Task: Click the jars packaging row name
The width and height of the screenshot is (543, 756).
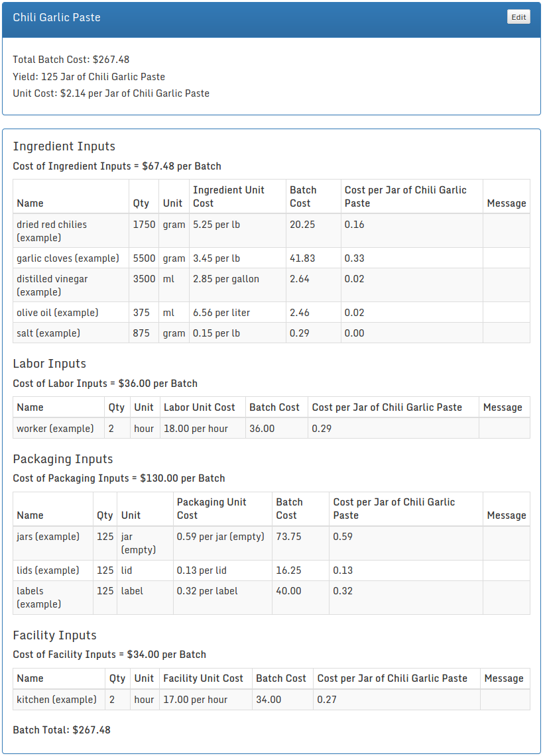Action: point(48,537)
